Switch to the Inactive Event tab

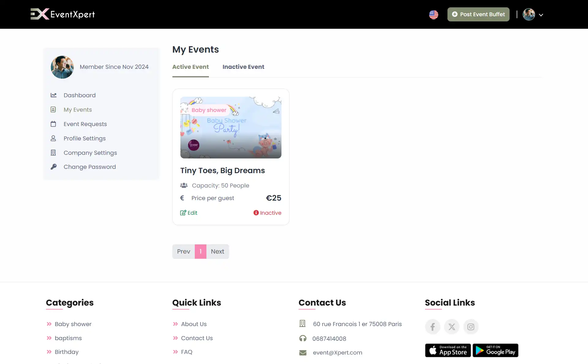coord(243,67)
